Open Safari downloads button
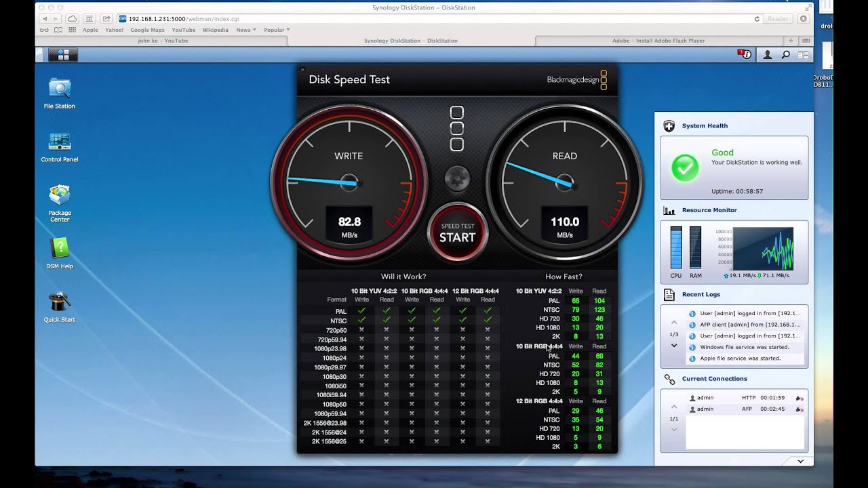Viewport: 868px width, 488px height. point(804,19)
